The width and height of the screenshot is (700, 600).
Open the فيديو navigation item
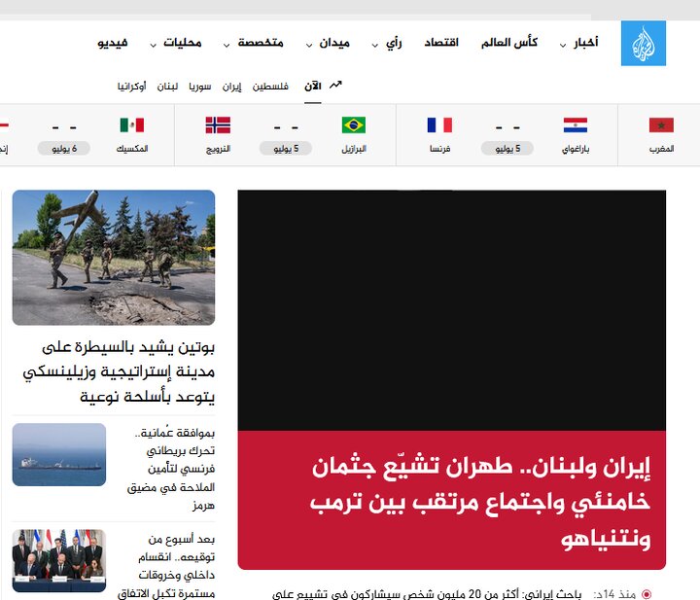click(113, 43)
